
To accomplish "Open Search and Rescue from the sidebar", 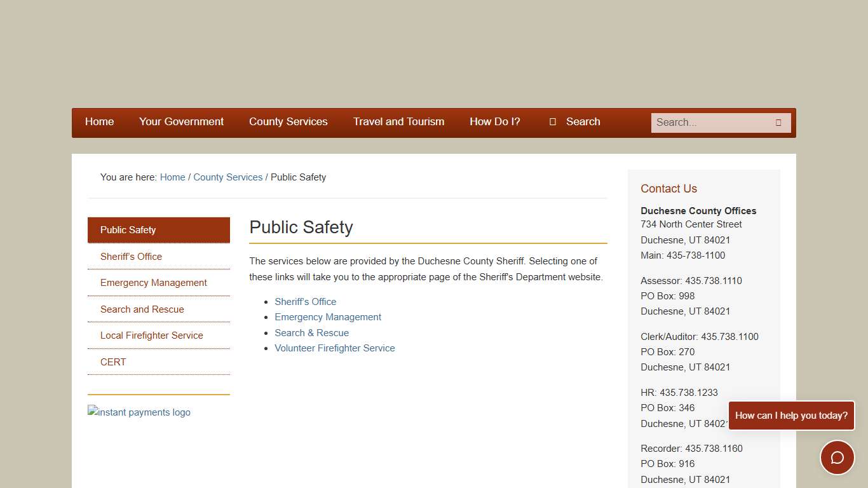I will [x=142, y=309].
